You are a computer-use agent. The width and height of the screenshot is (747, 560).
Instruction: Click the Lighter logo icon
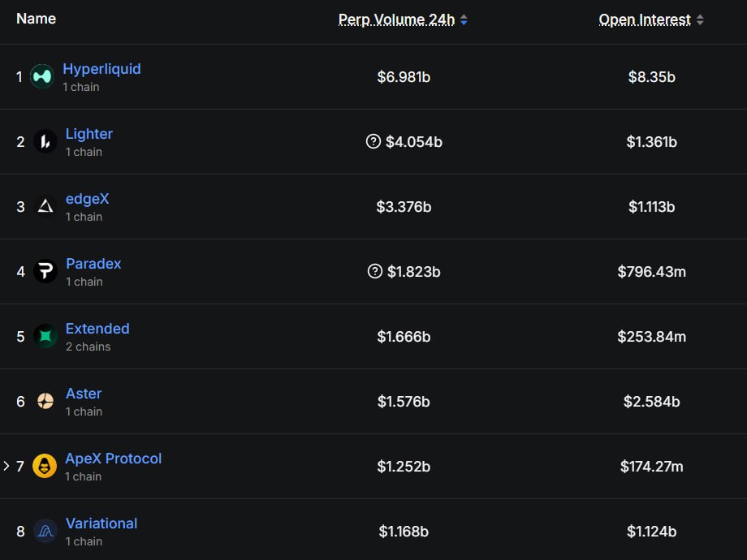pos(45,142)
